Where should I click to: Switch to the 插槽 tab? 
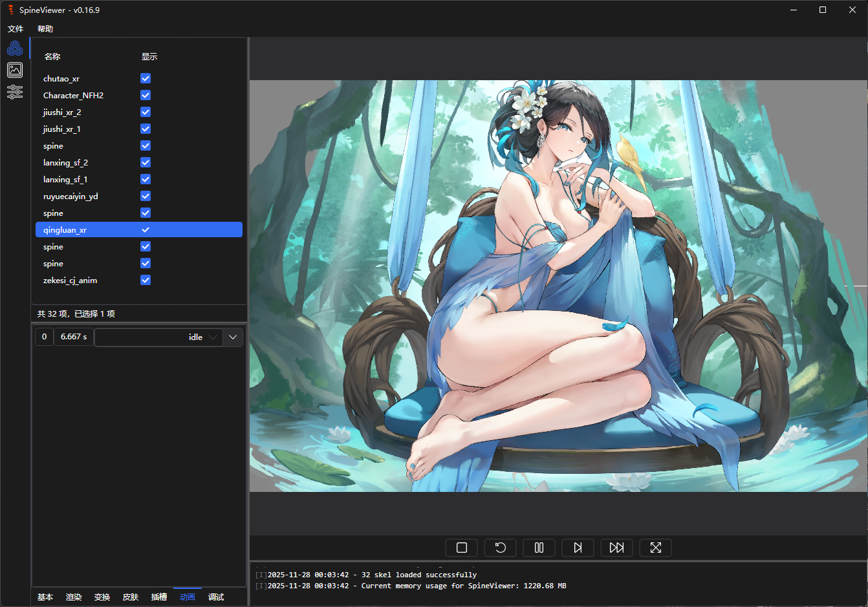159,597
